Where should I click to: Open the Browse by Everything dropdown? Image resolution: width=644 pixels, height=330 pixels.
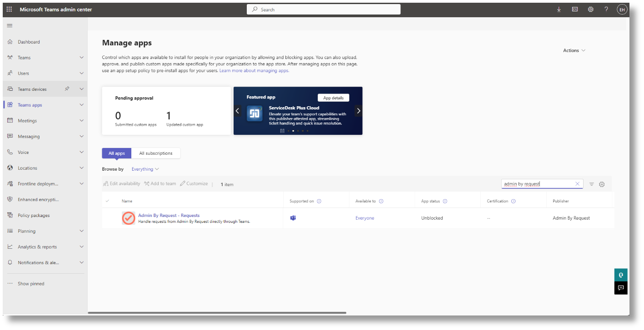[145, 169]
